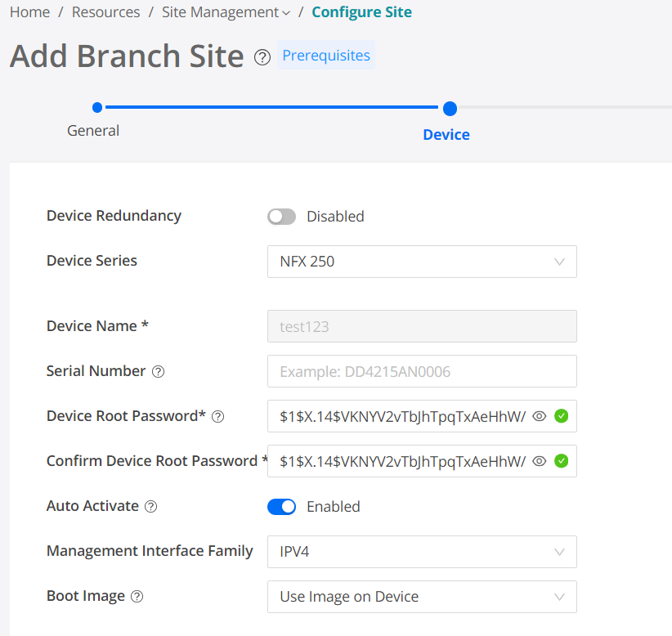Click the 'Management Interface Family' label
This screenshot has width=672, height=636.
(x=150, y=551)
